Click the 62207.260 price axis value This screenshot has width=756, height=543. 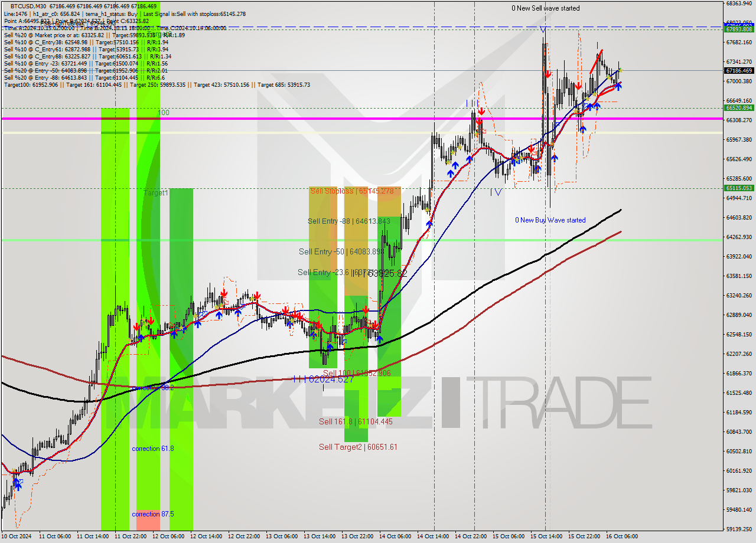pos(738,354)
